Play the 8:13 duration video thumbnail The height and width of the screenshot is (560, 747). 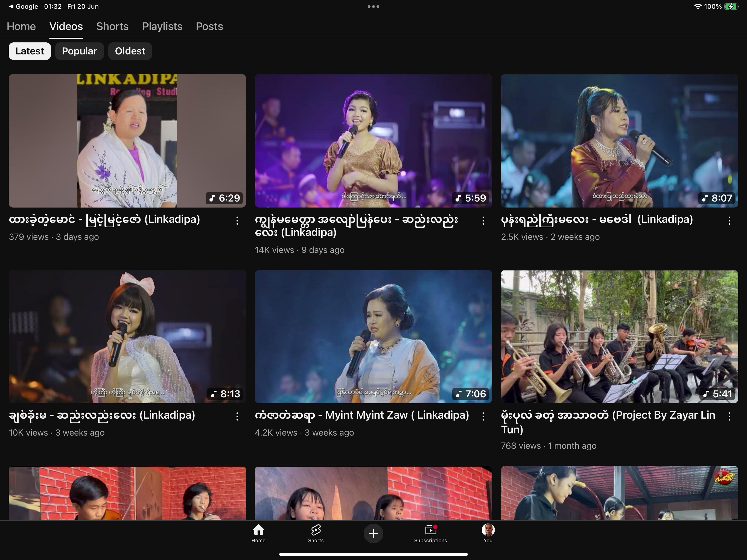(127, 336)
